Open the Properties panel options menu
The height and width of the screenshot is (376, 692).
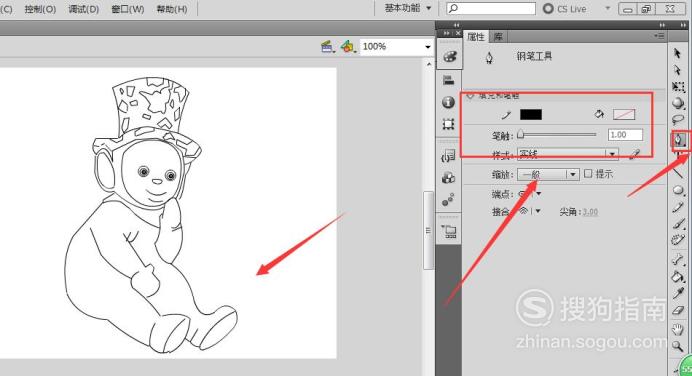(659, 36)
